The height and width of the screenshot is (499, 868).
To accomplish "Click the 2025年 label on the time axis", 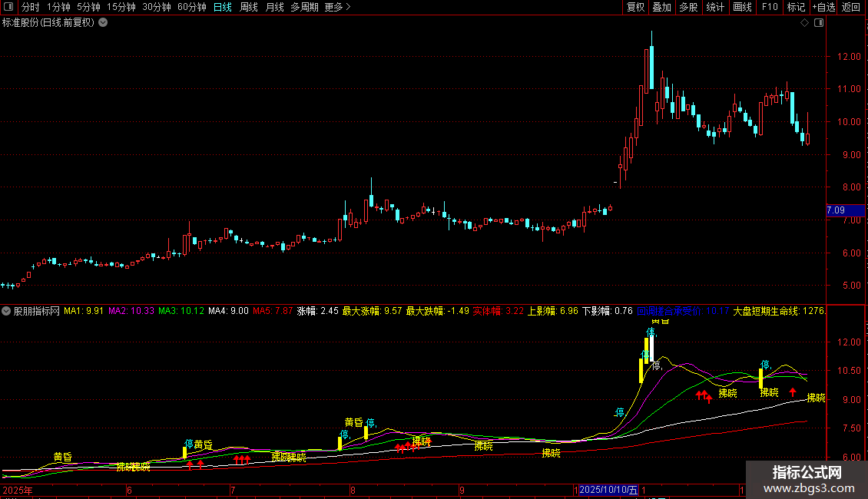I will pyautogui.click(x=17, y=490).
